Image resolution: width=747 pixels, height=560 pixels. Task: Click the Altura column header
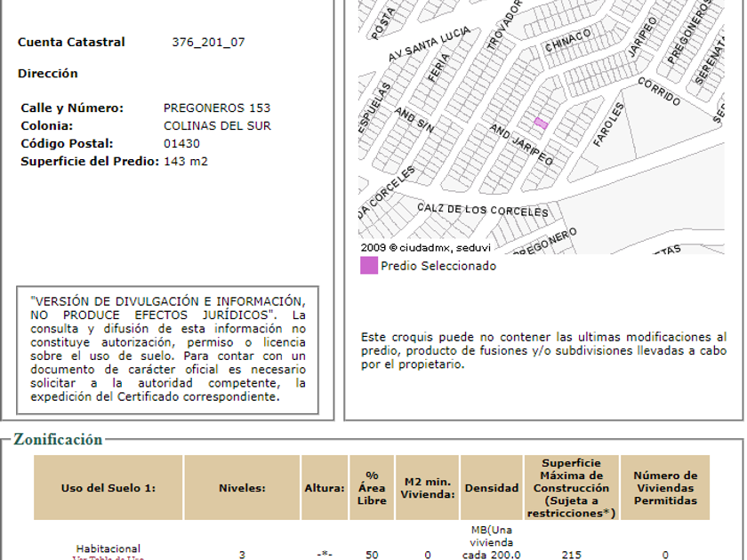(325, 488)
